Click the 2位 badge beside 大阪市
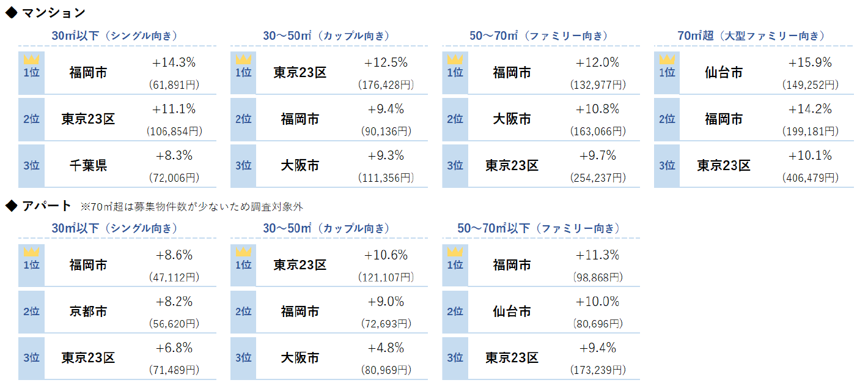868x388 pixels. pos(455,119)
